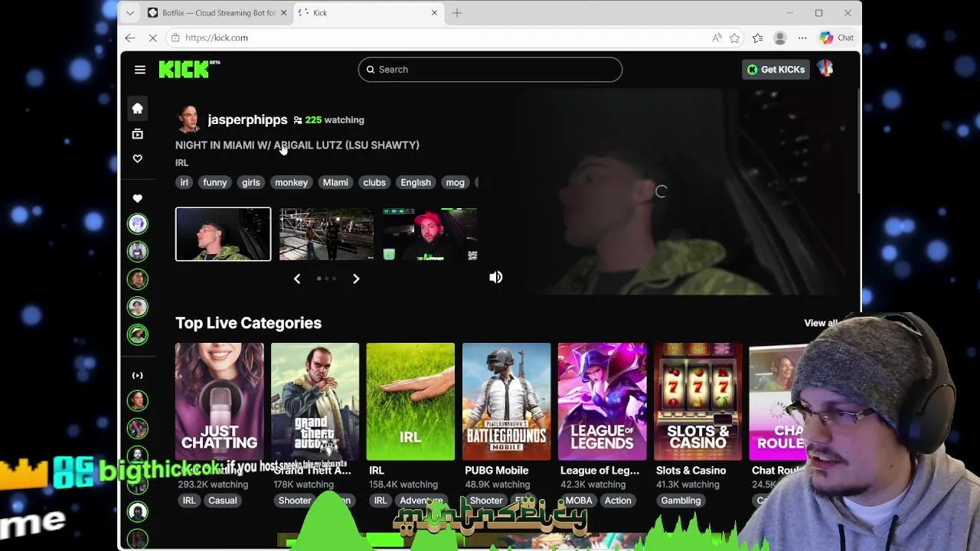The height and width of the screenshot is (551, 980).
Task: Select the Gambling tag
Action: [681, 500]
